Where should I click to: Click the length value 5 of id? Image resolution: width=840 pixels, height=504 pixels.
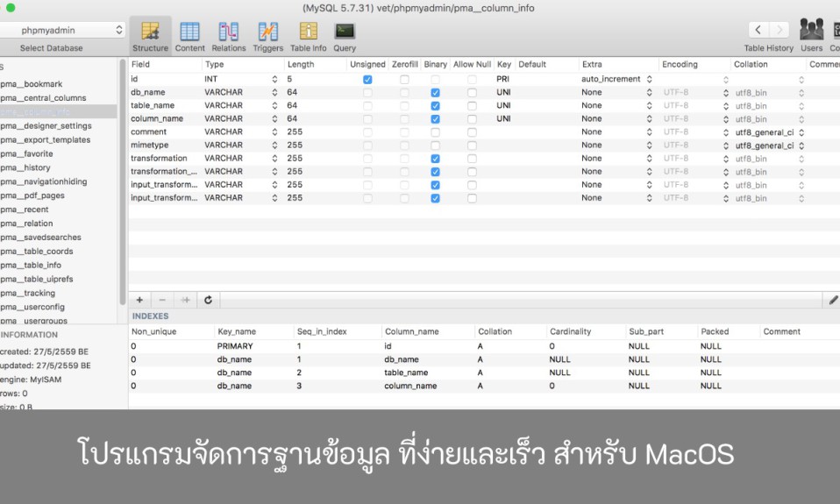click(289, 79)
